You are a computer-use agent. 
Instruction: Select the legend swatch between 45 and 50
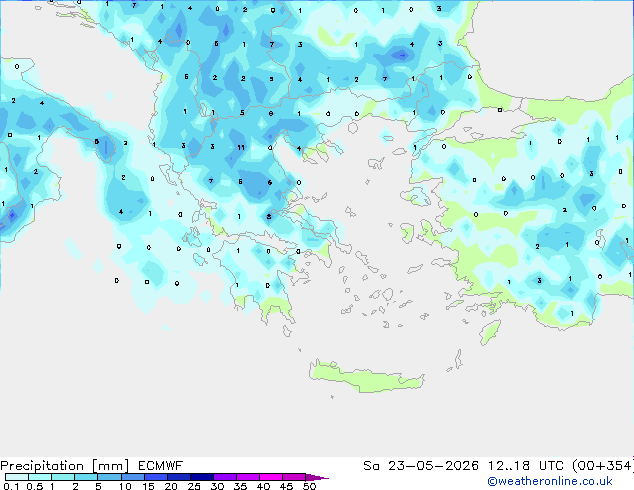point(294,477)
